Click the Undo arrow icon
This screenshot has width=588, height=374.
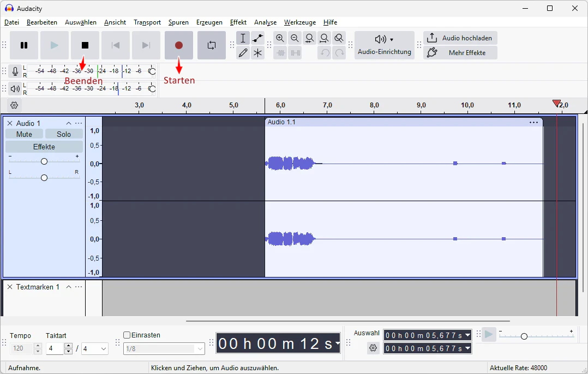[325, 53]
